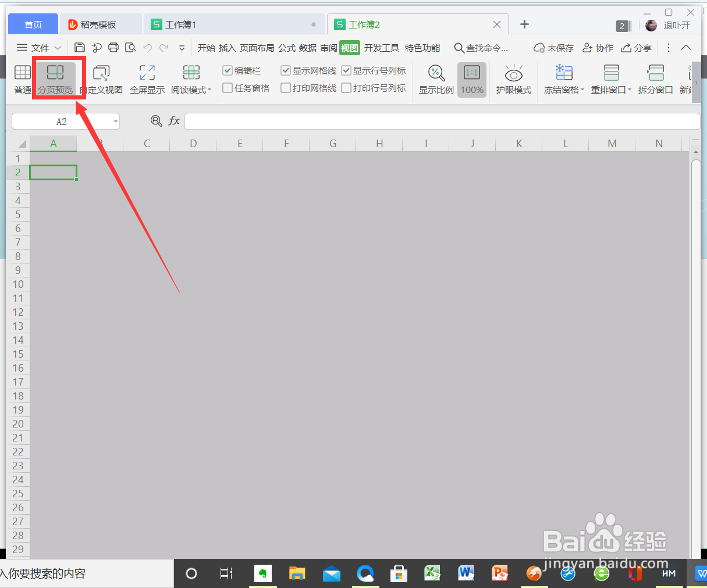Screen dimensions: 707x588
Task: Expand the ribbon overflow arrow at right
Action: click(696, 82)
